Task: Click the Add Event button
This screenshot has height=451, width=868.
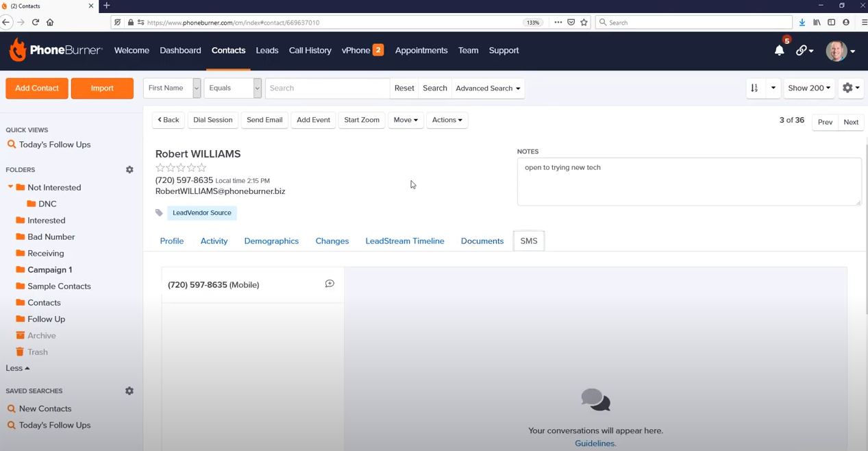Action: pyautogui.click(x=313, y=120)
